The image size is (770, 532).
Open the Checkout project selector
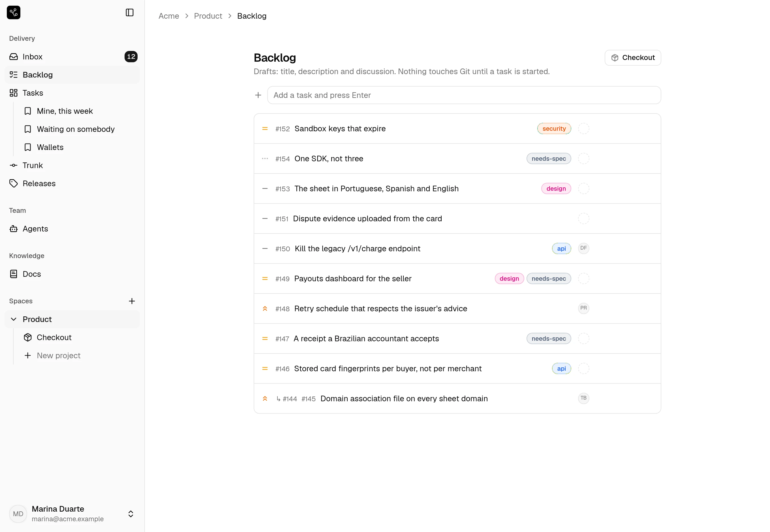(633, 58)
